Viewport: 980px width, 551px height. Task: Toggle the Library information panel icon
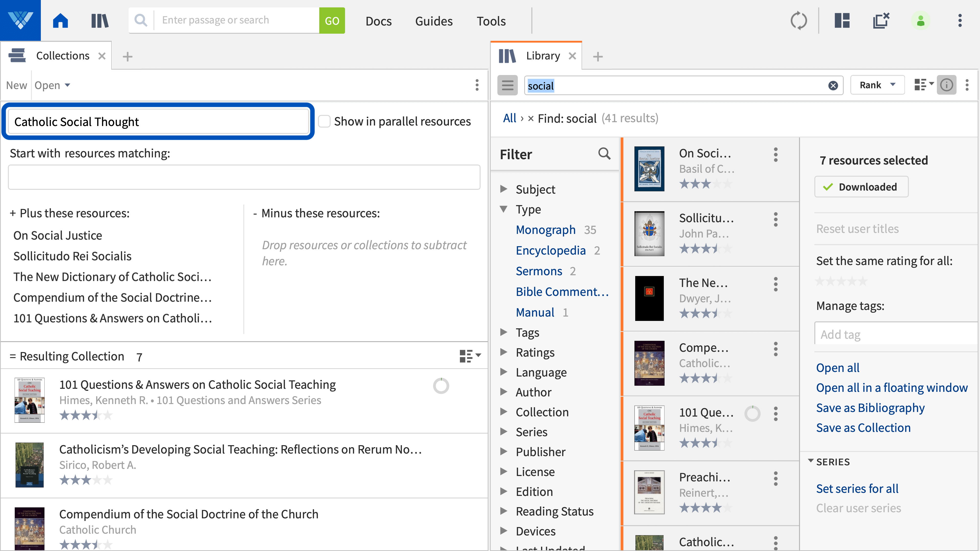(x=947, y=85)
